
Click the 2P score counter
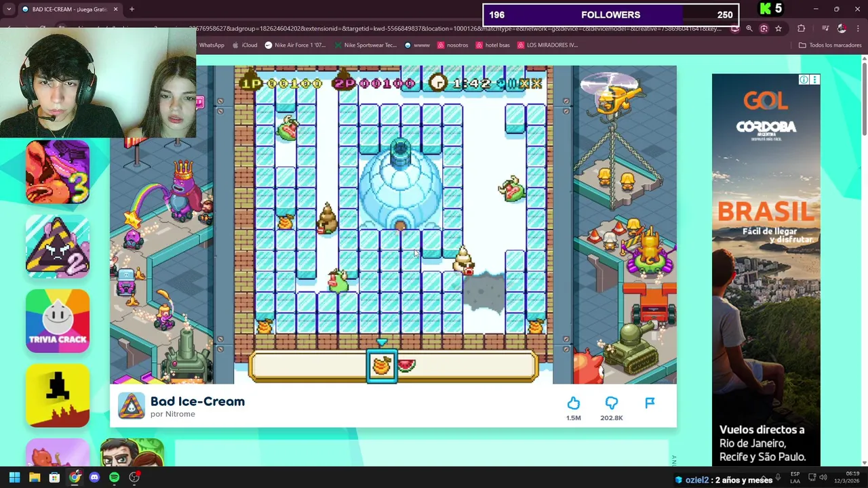coord(374,83)
